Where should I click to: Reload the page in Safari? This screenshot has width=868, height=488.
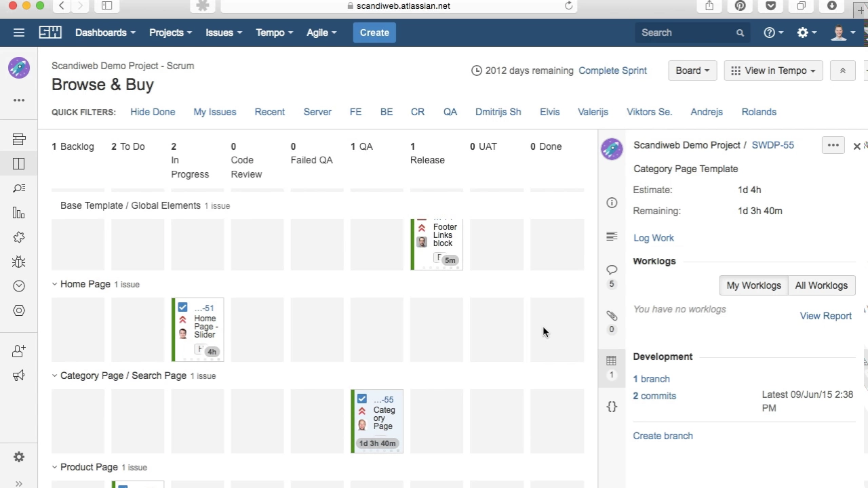coord(568,6)
